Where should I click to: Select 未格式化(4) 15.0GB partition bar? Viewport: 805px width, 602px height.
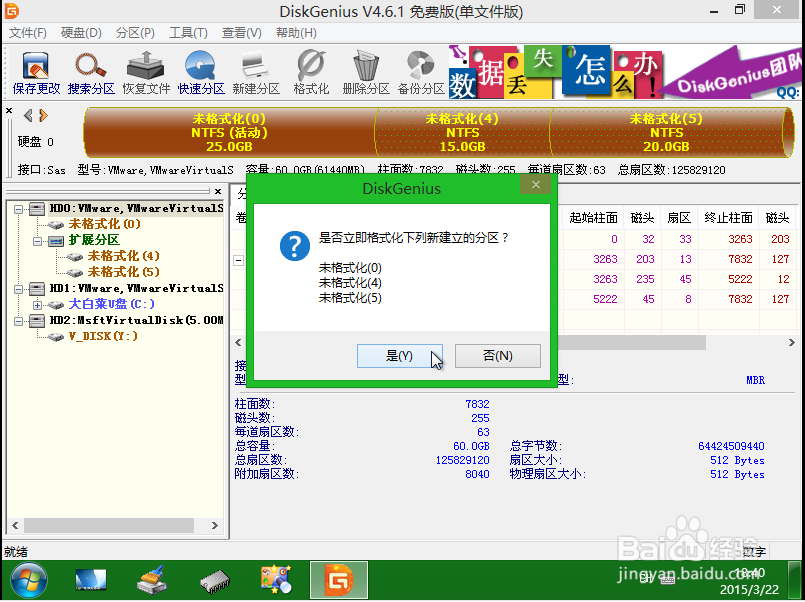pyautogui.click(x=462, y=132)
